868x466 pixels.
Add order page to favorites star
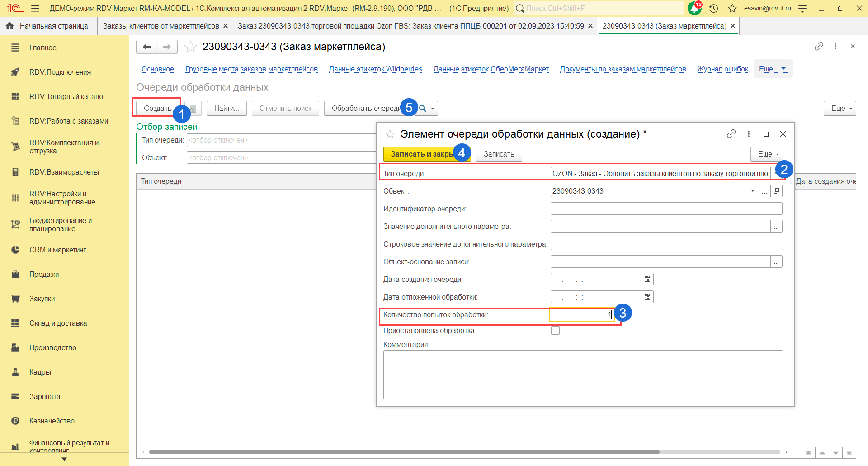pyautogui.click(x=191, y=47)
